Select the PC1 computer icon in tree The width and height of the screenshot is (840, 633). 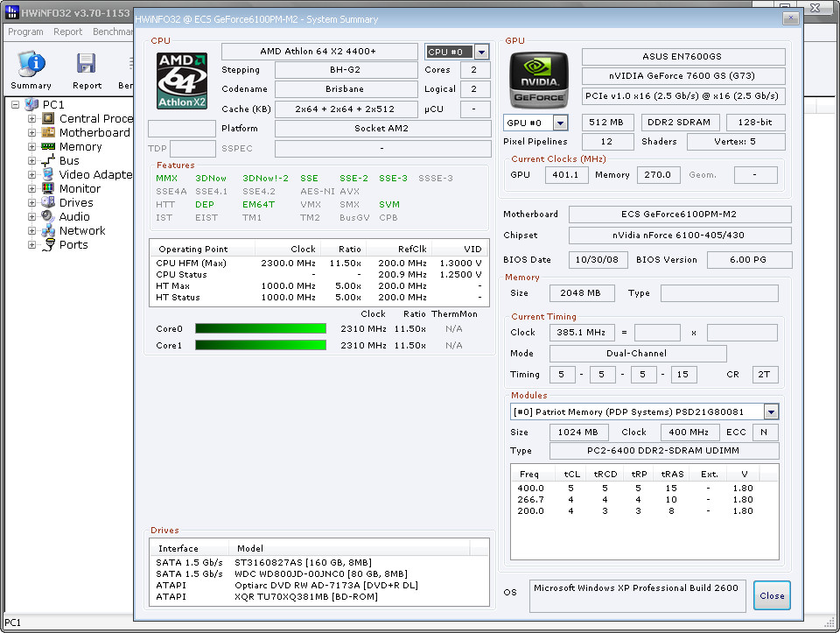(31, 104)
